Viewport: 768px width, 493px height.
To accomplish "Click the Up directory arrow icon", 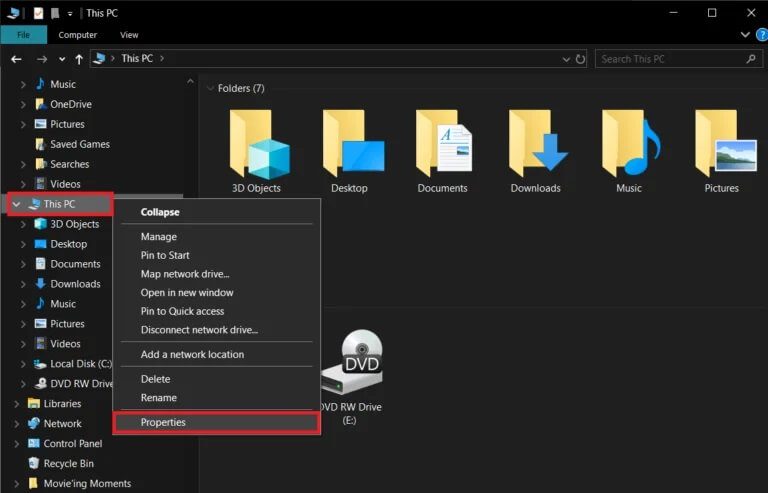I will pyautogui.click(x=79, y=59).
